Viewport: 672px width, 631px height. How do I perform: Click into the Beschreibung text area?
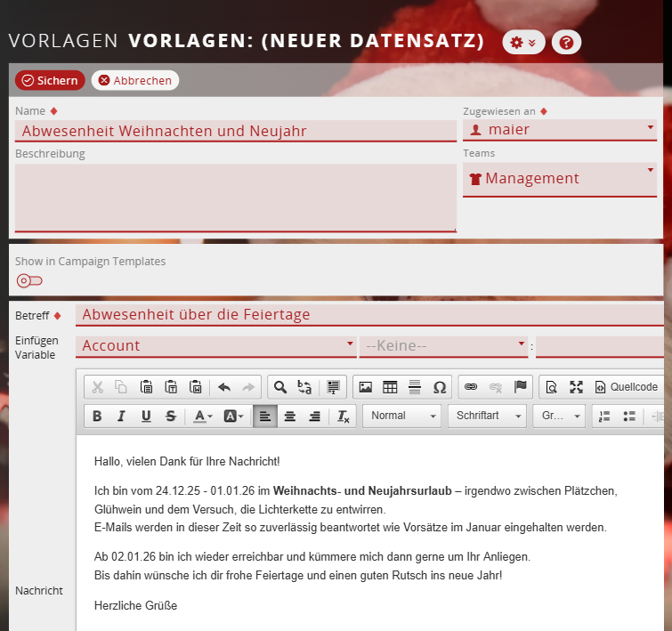pyautogui.click(x=236, y=198)
